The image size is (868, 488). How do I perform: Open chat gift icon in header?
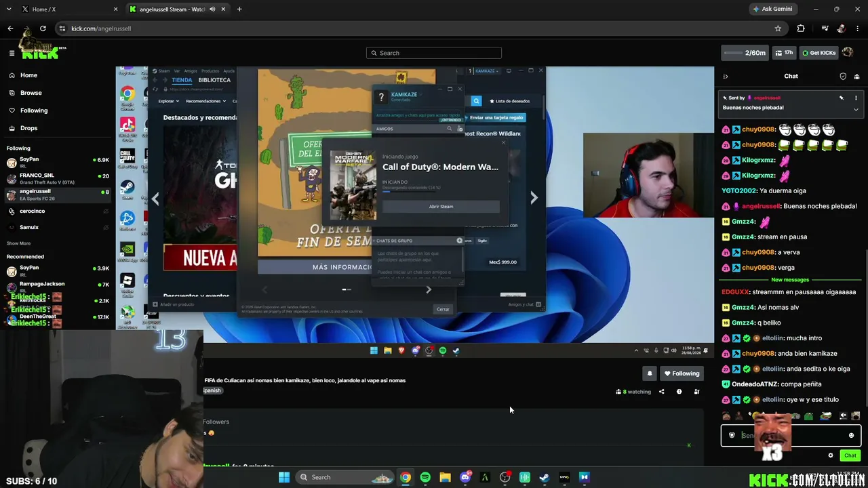point(857,77)
